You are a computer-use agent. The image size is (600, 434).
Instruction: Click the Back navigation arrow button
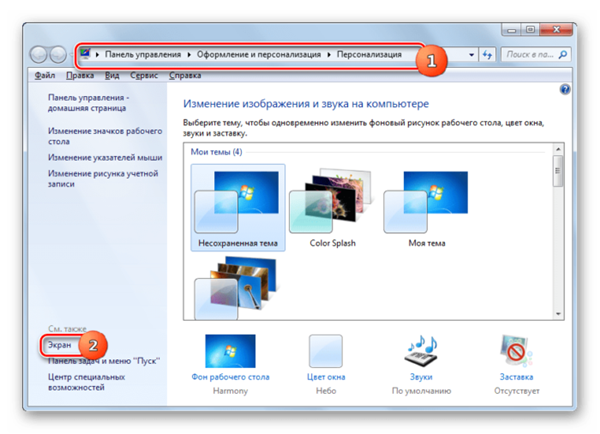39,54
